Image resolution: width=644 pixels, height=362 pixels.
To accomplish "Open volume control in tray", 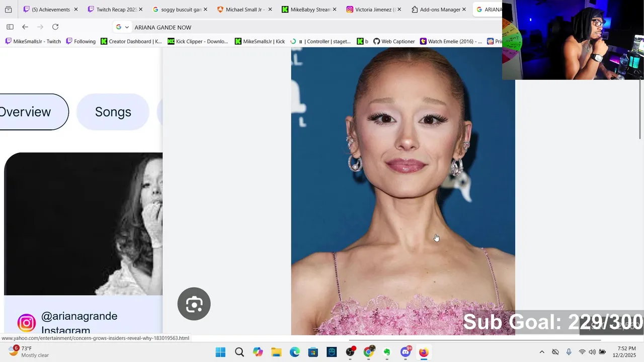I will (x=592, y=352).
